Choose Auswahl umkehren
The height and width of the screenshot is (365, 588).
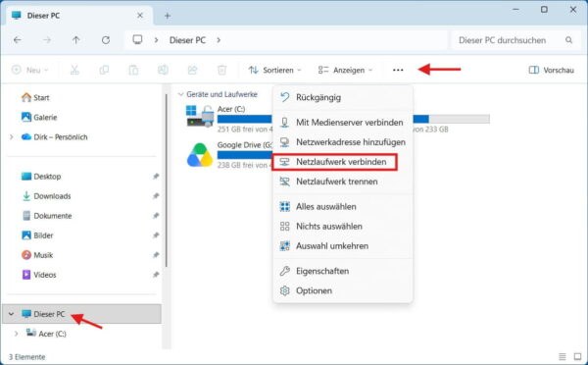pos(343,246)
